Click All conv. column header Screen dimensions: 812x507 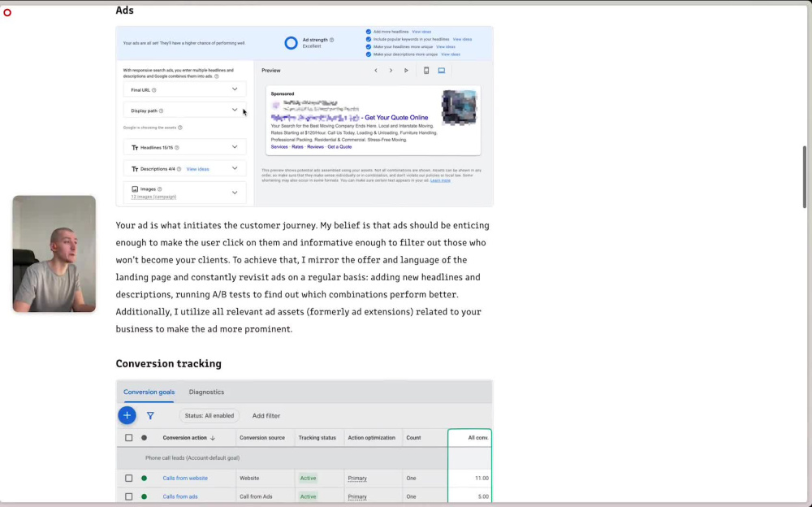point(478,438)
